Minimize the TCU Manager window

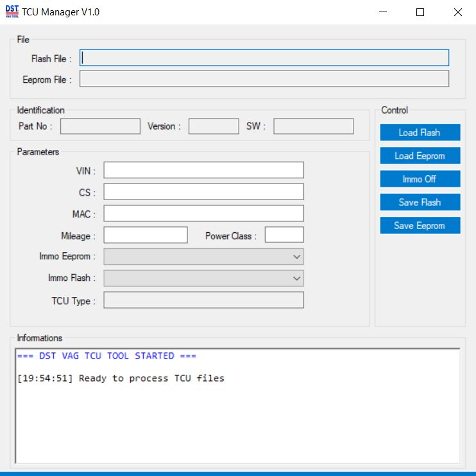click(383, 12)
